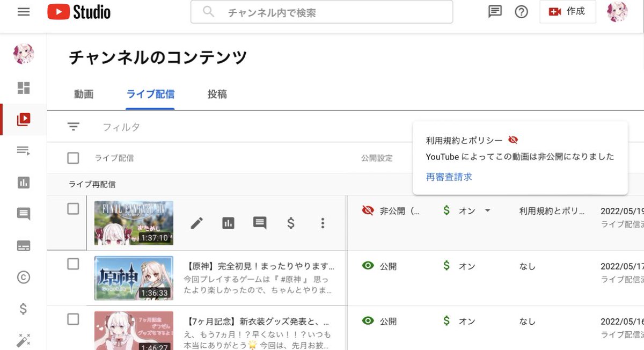Image resolution: width=644 pixels, height=350 pixels.
Task: Click the 2022/05/17 date cell
Action: [x=622, y=266]
